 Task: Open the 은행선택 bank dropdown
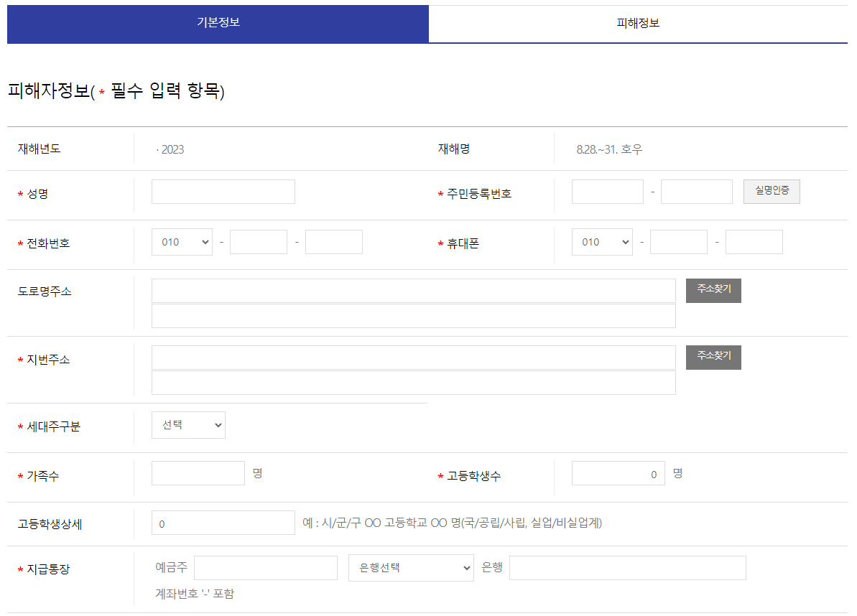[x=411, y=567]
